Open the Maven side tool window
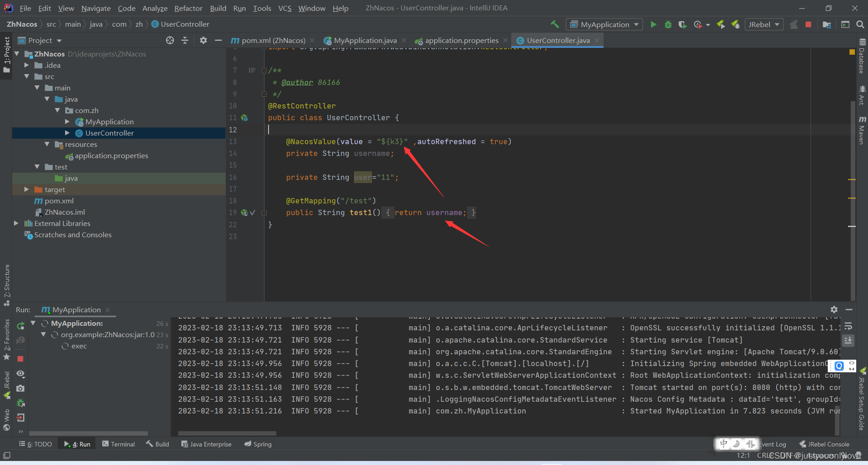This screenshot has height=465, width=868. (x=862, y=130)
